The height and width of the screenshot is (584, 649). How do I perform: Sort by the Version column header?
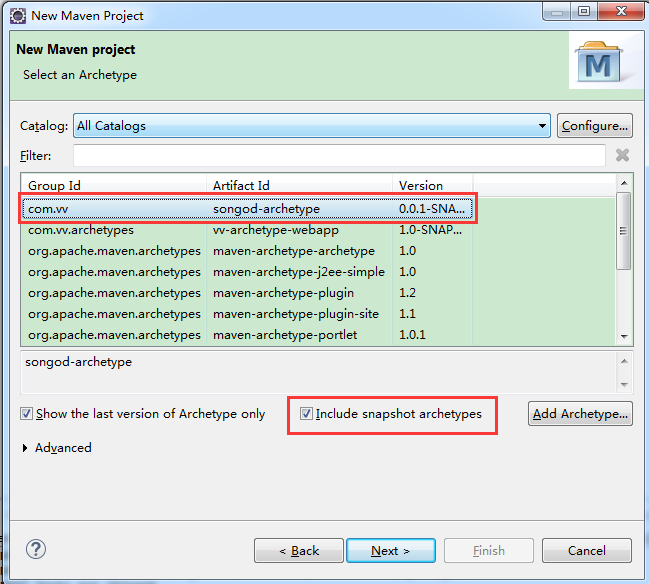click(x=432, y=185)
